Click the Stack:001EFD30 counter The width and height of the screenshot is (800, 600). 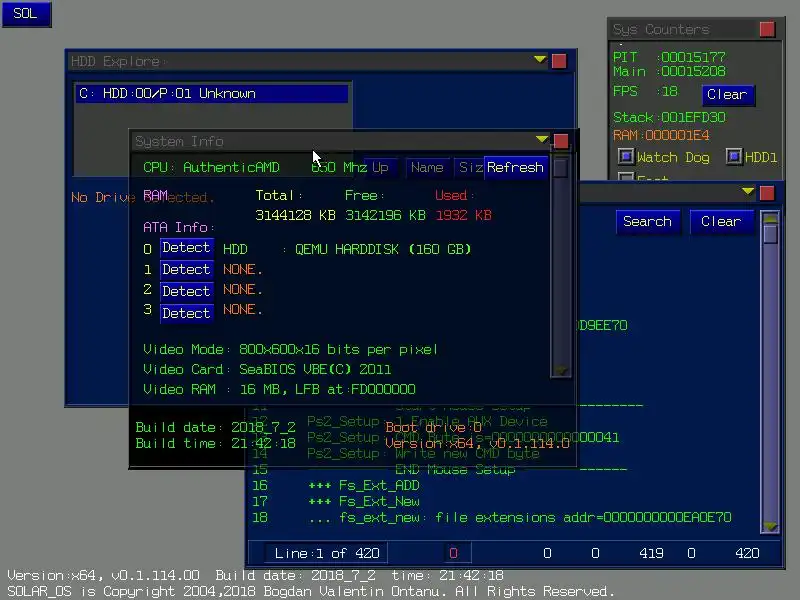click(669, 118)
